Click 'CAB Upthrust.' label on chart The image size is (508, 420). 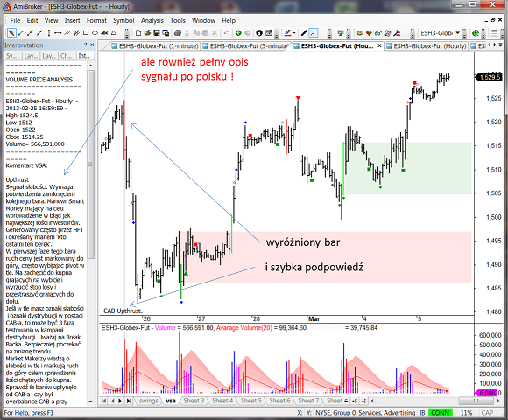coord(123,311)
